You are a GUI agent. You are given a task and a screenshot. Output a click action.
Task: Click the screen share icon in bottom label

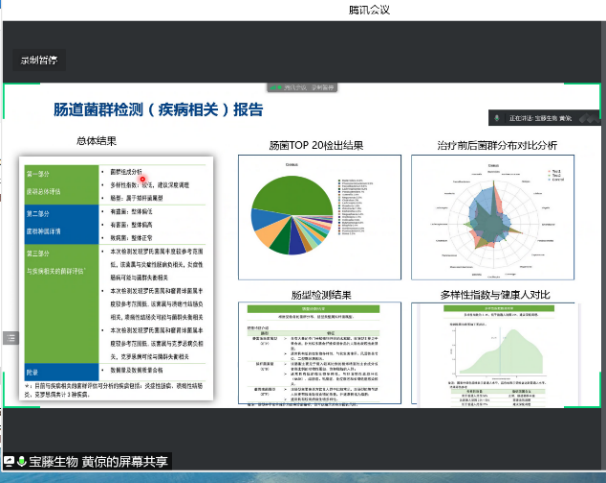(9, 461)
